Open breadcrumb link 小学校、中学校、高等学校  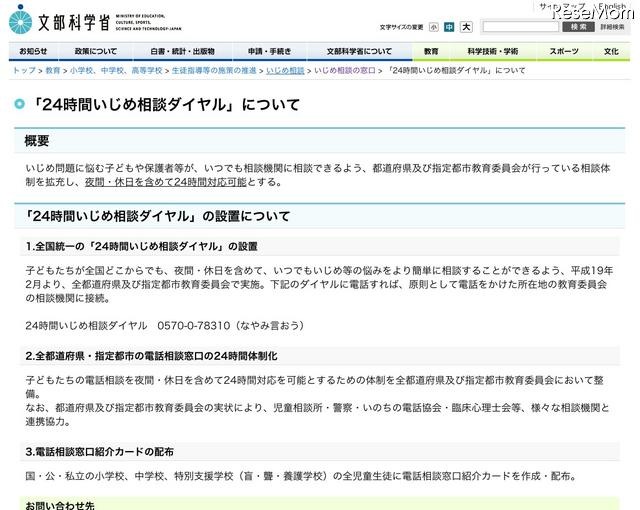[116, 71]
